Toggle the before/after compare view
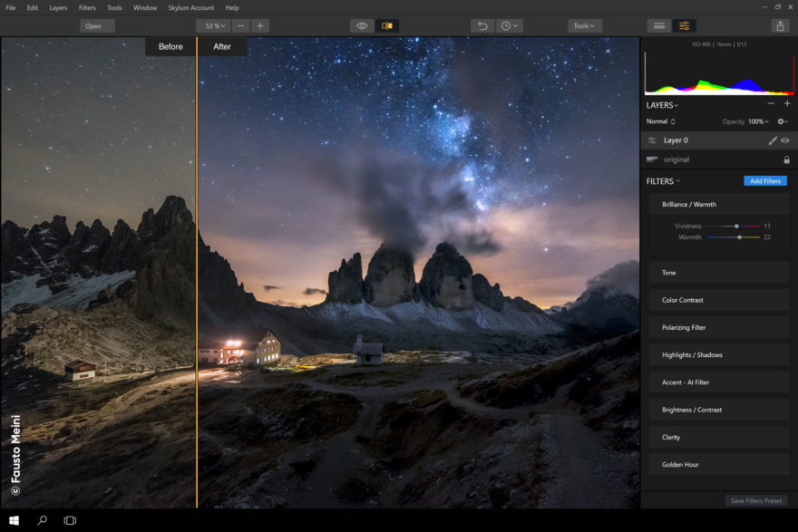The height and width of the screenshot is (532, 798). pyautogui.click(x=387, y=25)
